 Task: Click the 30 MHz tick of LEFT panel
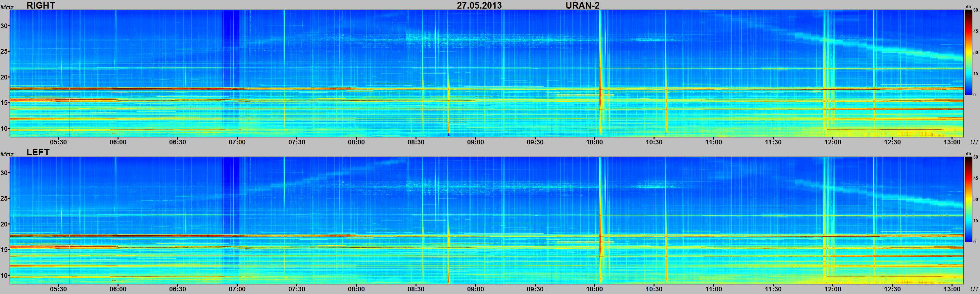(x=4, y=173)
